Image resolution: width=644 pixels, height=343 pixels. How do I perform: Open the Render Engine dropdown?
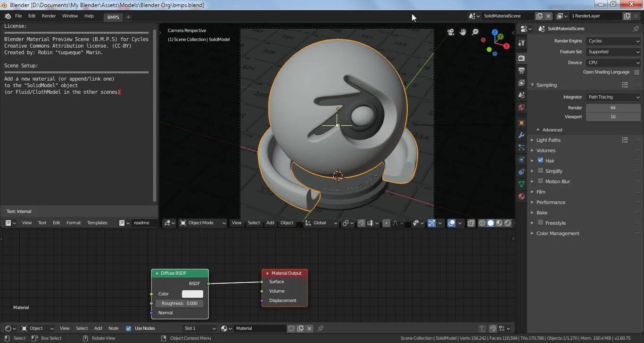613,41
